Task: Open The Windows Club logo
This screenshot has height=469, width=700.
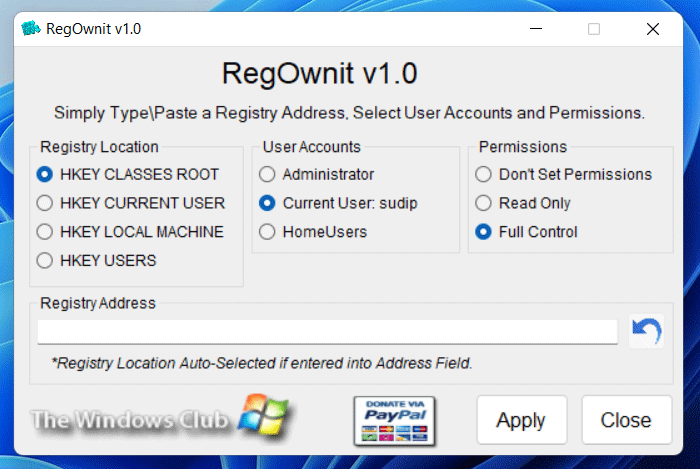Action: point(161,419)
